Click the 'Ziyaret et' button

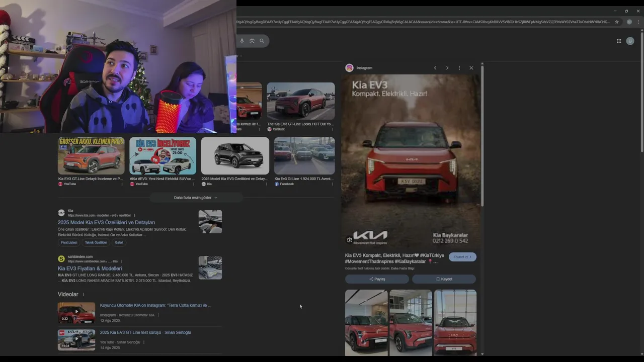(x=462, y=257)
